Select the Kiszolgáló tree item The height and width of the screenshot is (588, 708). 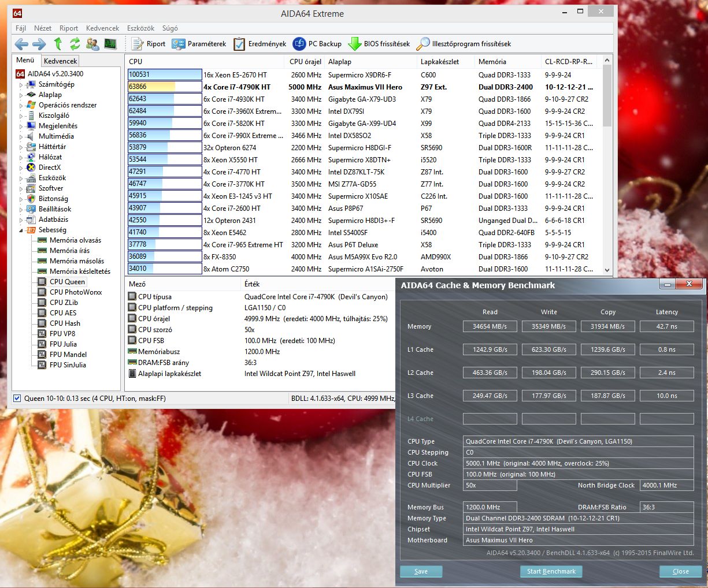point(54,116)
